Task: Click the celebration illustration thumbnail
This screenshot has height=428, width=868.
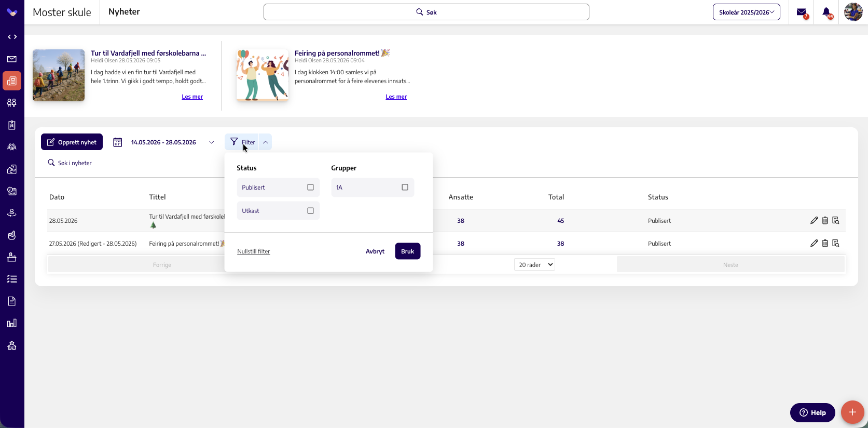Action: click(263, 75)
